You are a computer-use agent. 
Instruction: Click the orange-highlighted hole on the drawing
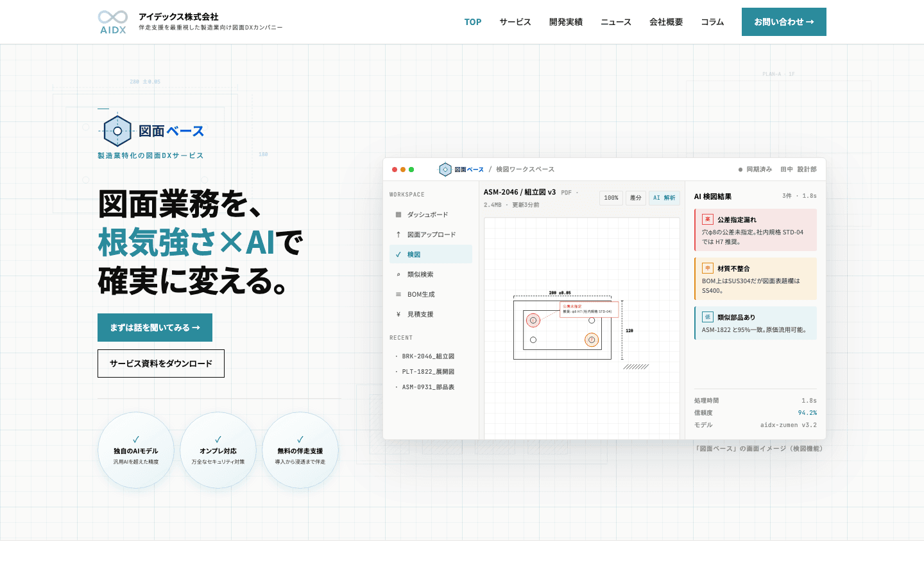(x=592, y=340)
